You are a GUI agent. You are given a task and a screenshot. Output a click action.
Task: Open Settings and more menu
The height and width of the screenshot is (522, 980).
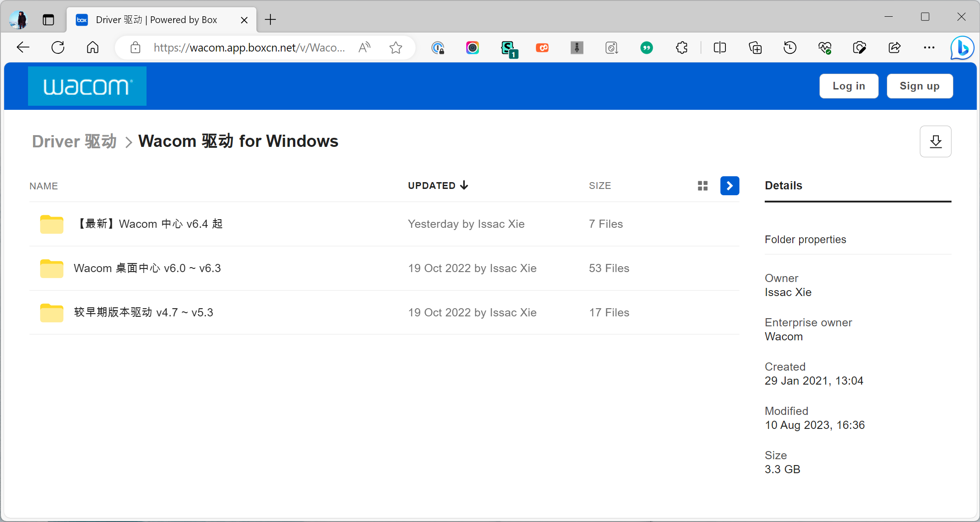[929, 47]
